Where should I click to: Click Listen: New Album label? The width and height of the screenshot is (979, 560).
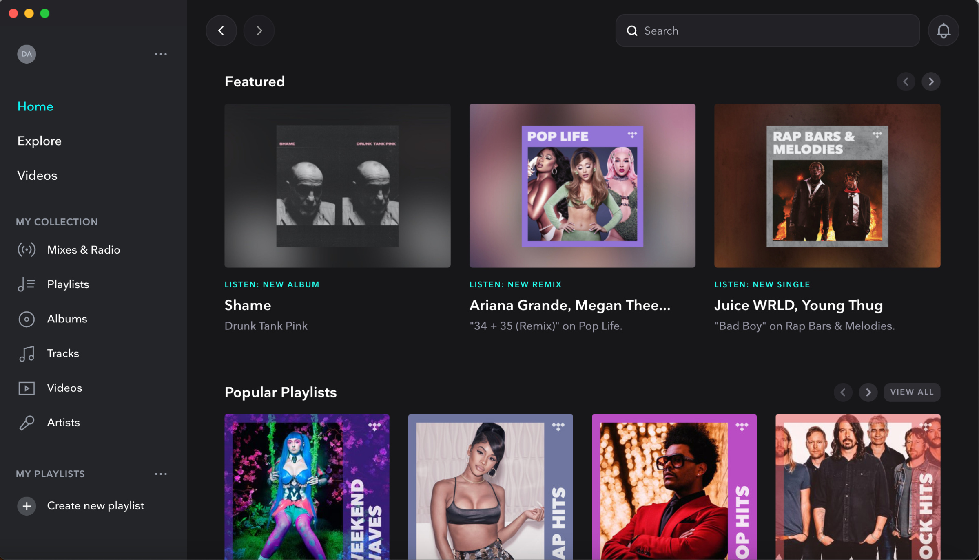coord(272,284)
